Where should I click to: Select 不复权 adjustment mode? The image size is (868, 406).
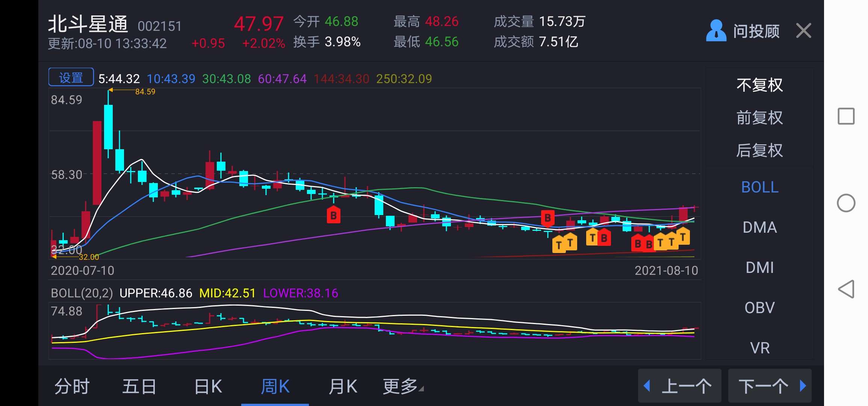coord(759,85)
